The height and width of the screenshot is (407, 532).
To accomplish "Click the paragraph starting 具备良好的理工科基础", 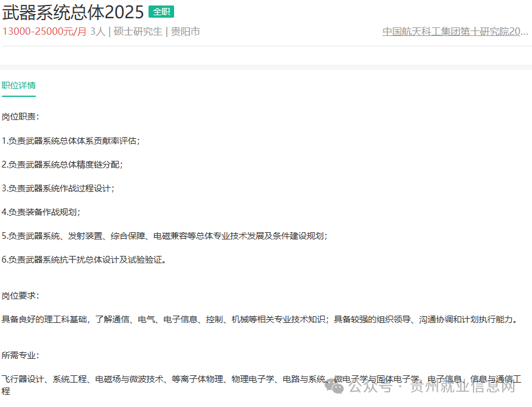I will click(x=259, y=319).
